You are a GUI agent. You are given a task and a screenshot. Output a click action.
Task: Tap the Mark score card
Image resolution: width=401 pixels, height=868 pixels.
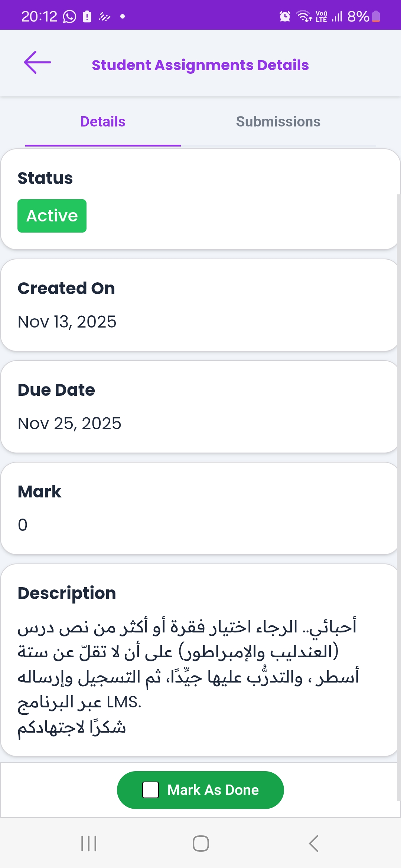click(x=200, y=508)
